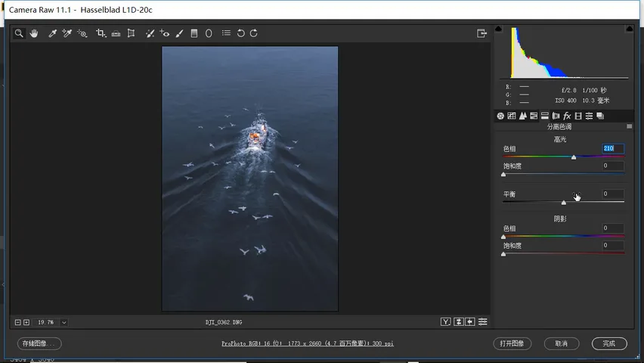Click the 取消 cancel button

[562, 343]
